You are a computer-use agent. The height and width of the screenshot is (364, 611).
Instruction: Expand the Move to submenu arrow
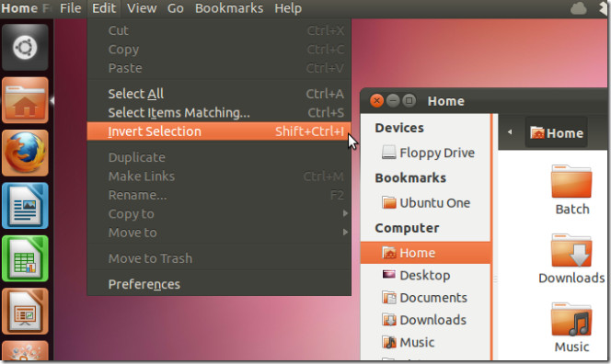point(345,232)
